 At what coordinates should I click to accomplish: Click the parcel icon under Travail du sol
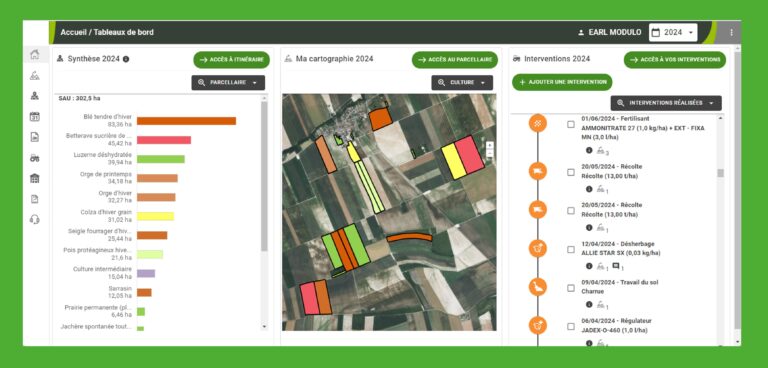point(601,305)
